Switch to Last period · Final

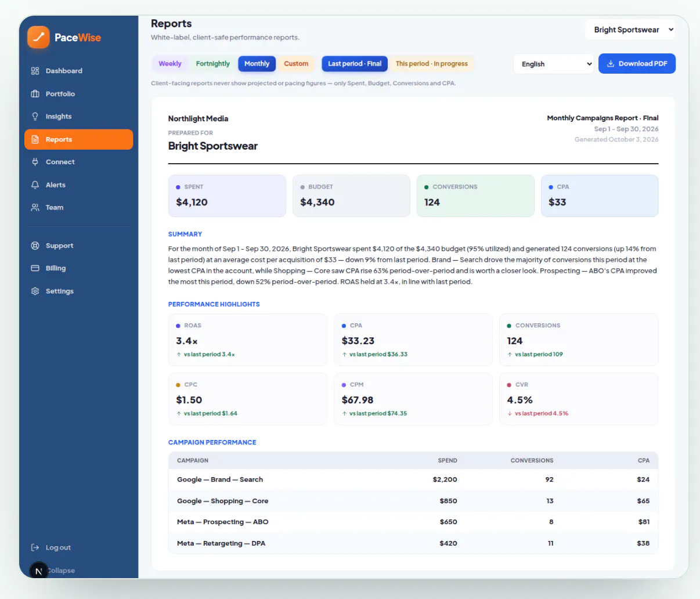(355, 64)
